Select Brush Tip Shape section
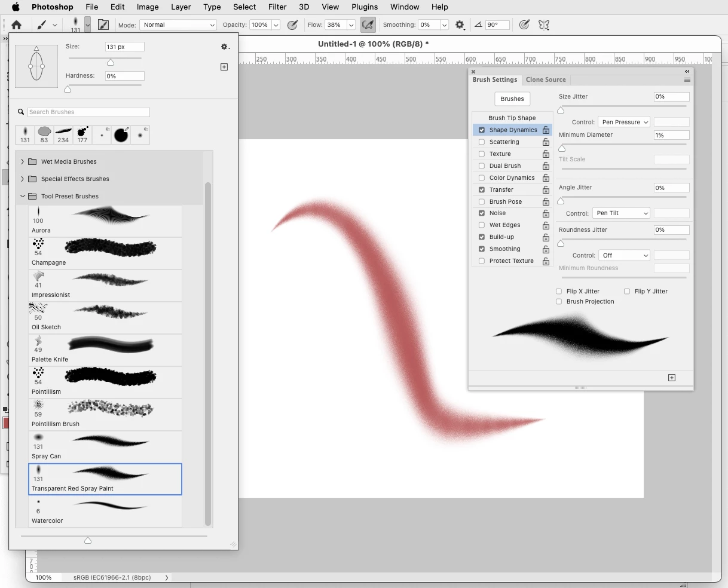Viewport: 728px width, 588px height. tap(512, 118)
